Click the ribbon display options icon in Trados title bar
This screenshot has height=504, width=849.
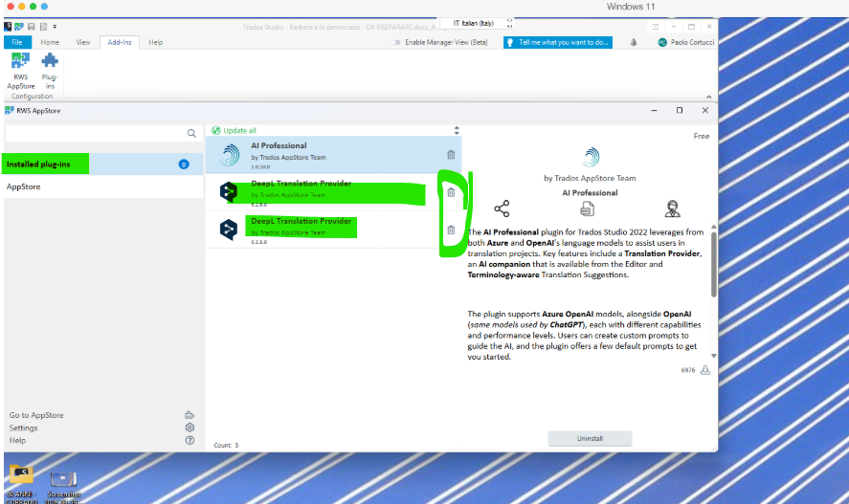coord(655,27)
